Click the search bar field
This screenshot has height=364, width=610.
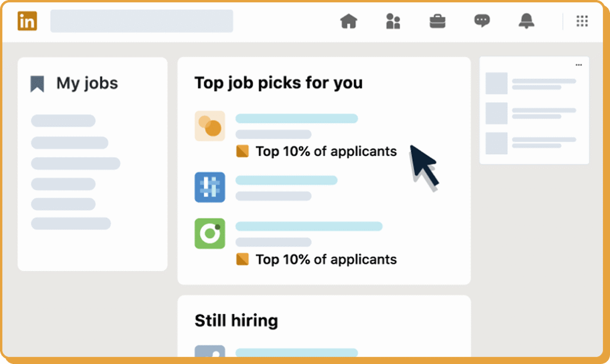coord(141,21)
